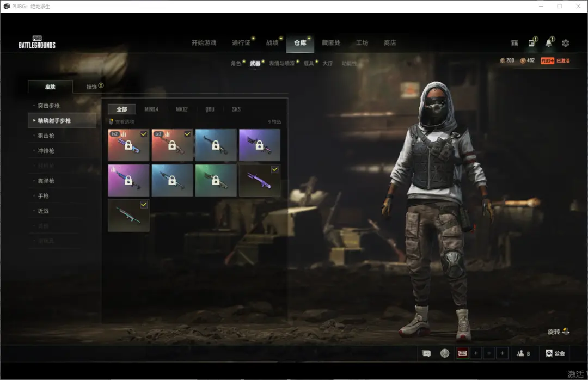The height and width of the screenshot is (380, 588).
Task: Go to the 开始游戏 tab
Action: [x=204, y=43]
